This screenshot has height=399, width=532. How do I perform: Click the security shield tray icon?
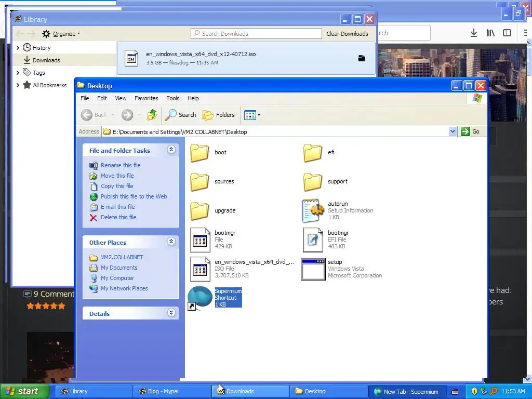coord(474,391)
